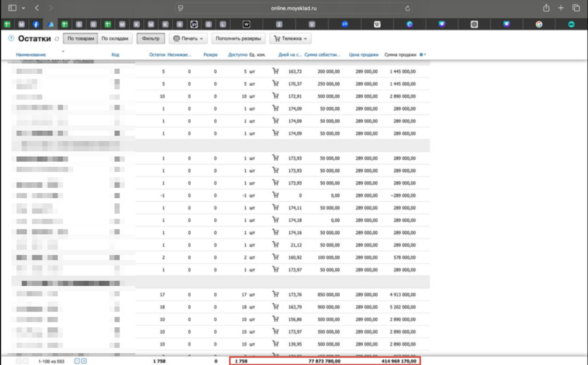The width and height of the screenshot is (588, 365).
Task: Click cart icon in 173,76 row
Action: [276, 294]
